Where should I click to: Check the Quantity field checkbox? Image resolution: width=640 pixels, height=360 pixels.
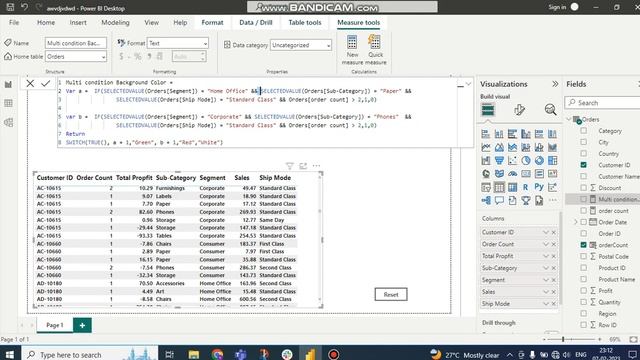[584, 302]
